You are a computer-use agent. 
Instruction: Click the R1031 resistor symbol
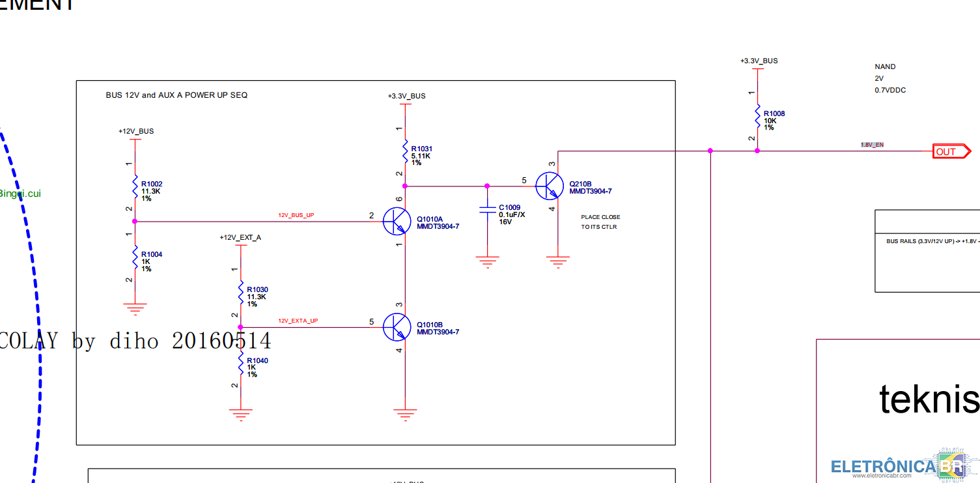pos(405,151)
